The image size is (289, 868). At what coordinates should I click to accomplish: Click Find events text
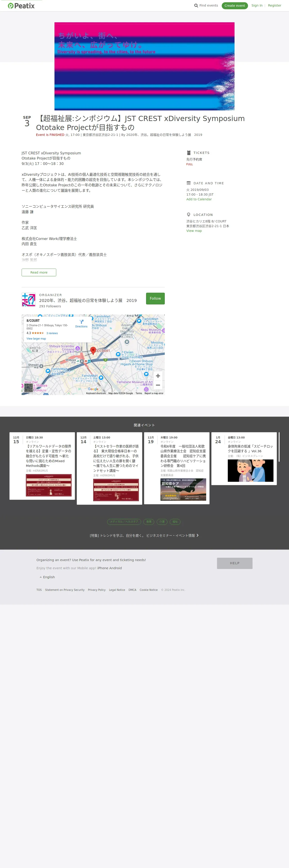pyautogui.click(x=209, y=5)
